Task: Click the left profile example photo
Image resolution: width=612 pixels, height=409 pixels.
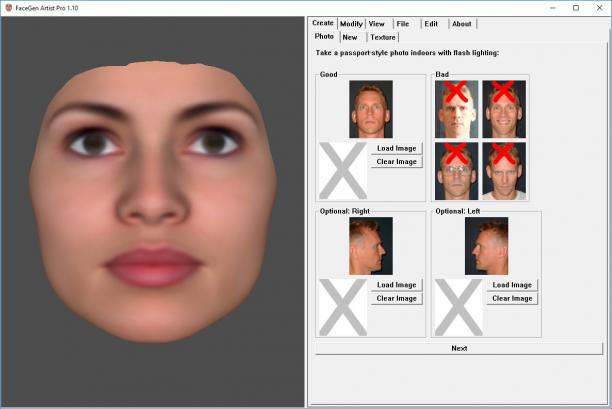Action: (486, 246)
